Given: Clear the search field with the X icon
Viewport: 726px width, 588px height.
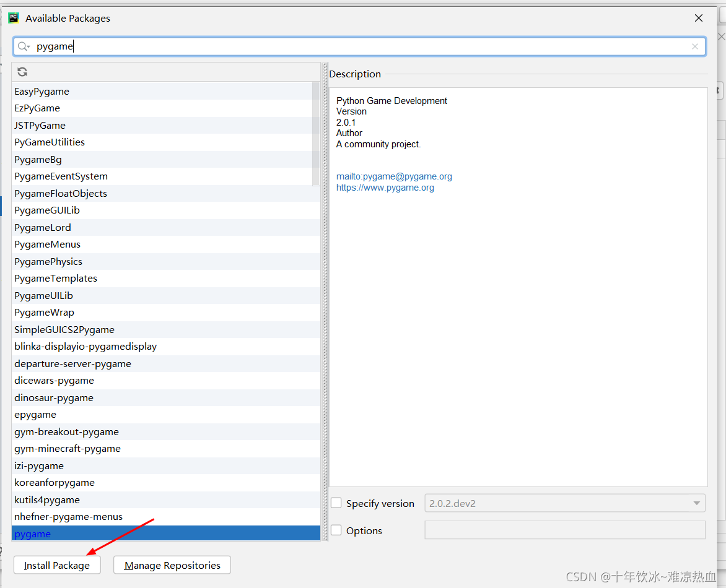Looking at the screenshot, I should coord(694,46).
